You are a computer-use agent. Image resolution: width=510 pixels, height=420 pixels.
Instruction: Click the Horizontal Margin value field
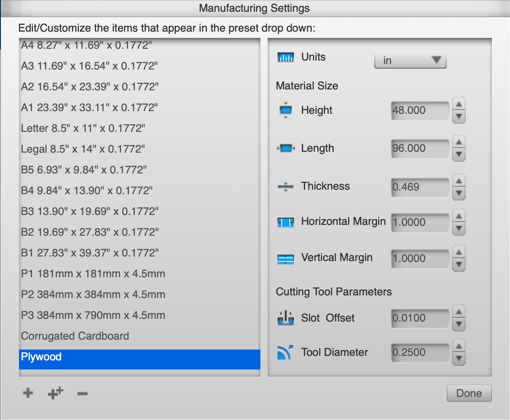click(420, 223)
